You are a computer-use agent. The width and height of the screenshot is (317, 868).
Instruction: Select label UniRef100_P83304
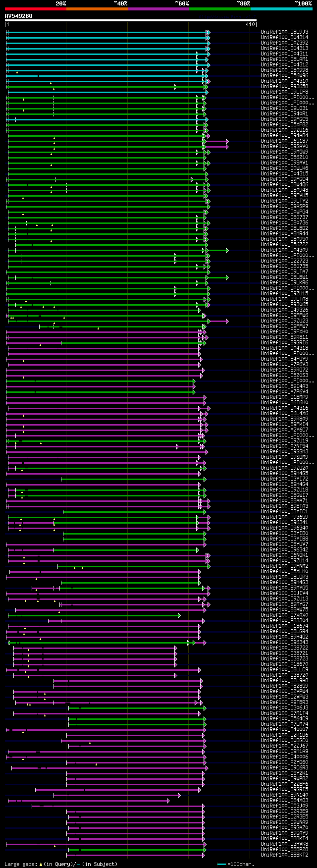point(284,620)
